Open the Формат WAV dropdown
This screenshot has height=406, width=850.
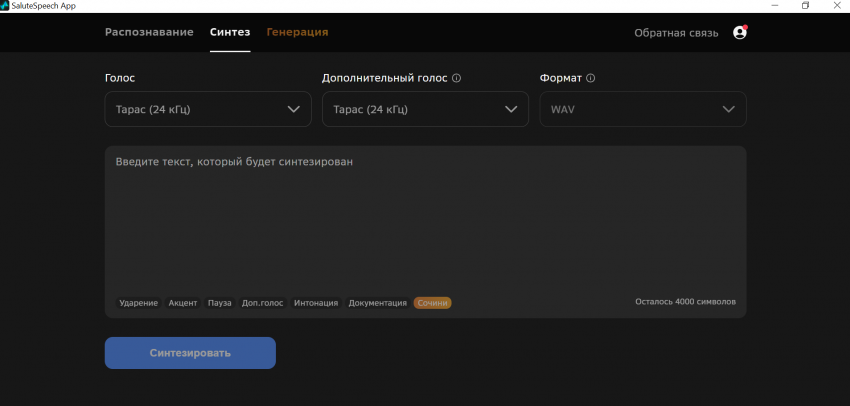click(642, 109)
